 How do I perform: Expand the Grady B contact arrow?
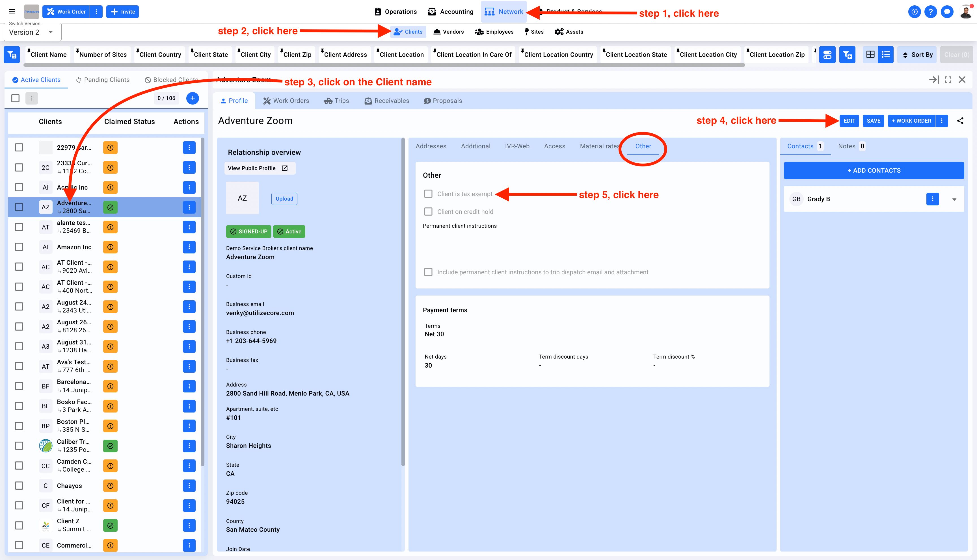pyautogui.click(x=954, y=199)
